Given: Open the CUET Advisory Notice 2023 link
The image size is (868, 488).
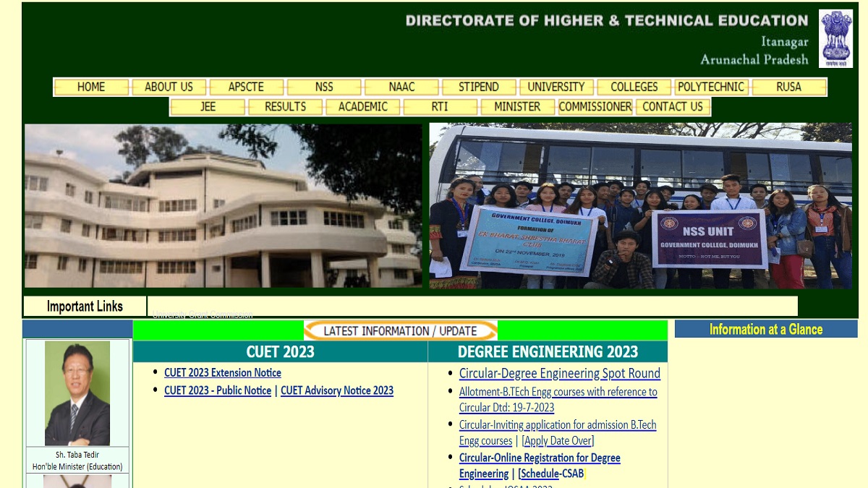Looking at the screenshot, I should click(337, 390).
